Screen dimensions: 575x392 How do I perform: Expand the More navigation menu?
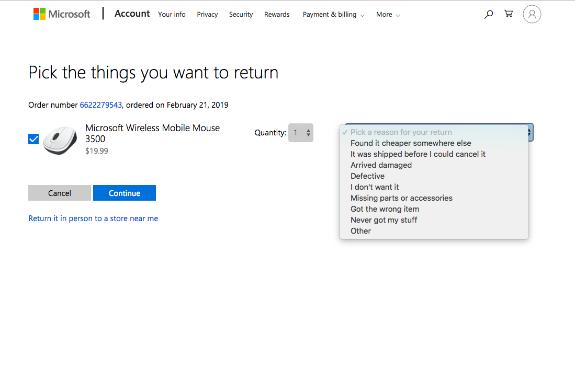click(x=388, y=15)
